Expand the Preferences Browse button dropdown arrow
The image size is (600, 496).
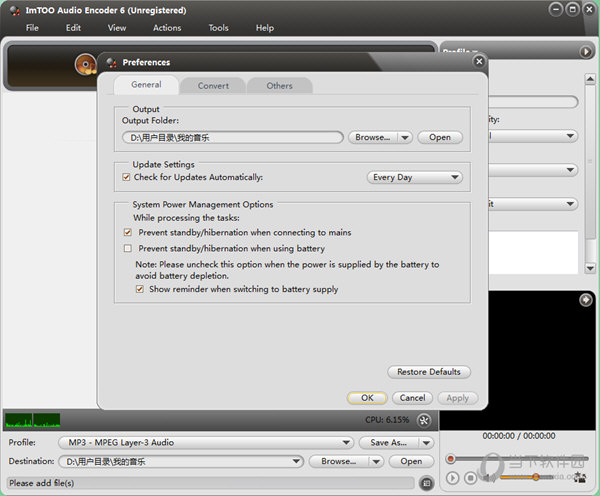(x=405, y=137)
